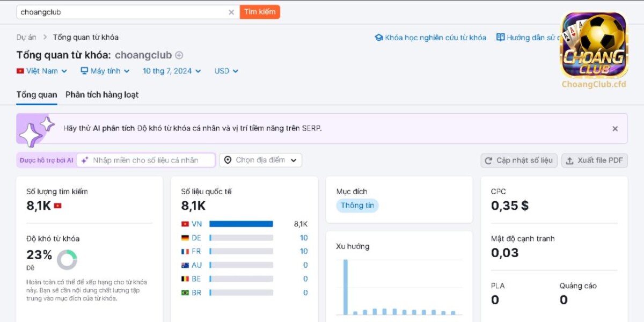
Task: Click inside the keyword search input field
Action: (x=107, y=11)
